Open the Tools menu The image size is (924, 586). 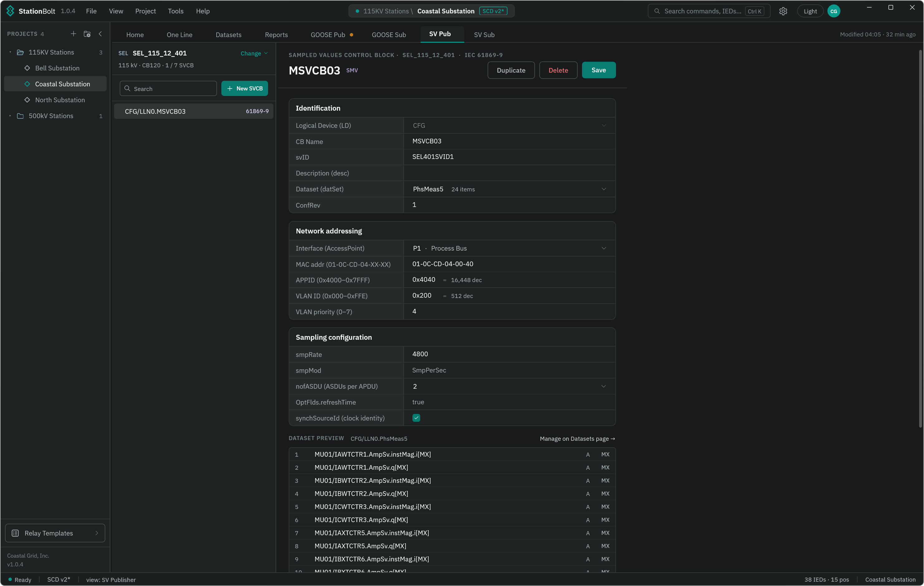pyautogui.click(x=176, y=11)
